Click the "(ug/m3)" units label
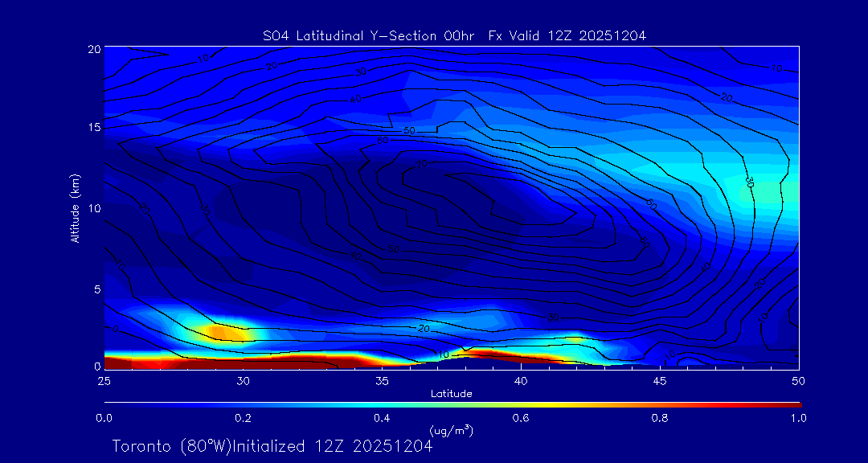 tap(451, 430)
